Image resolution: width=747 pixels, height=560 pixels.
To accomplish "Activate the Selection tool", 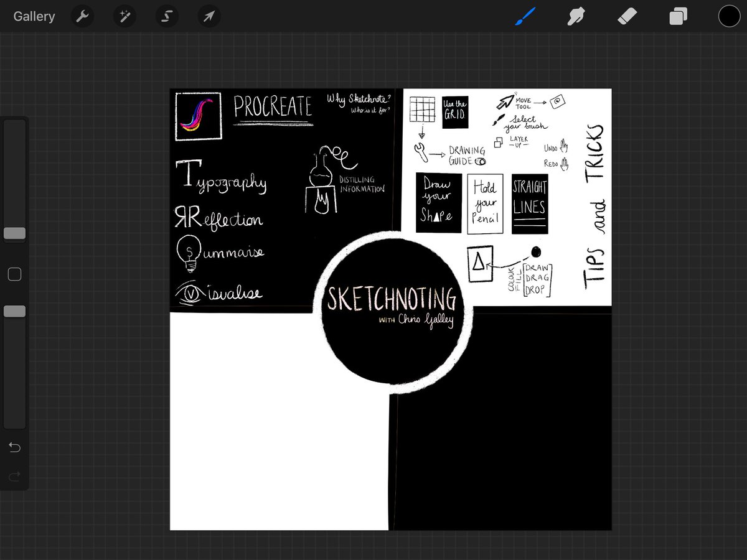I will (x=167, y=16).
